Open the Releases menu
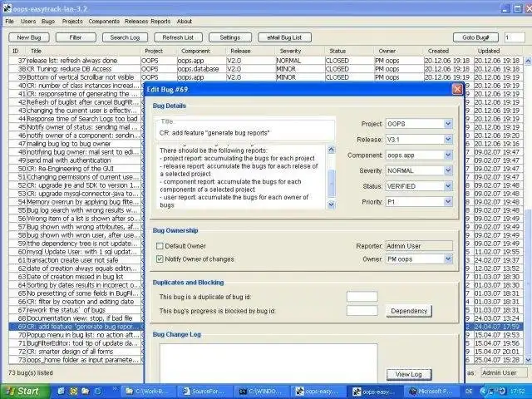 136,21
